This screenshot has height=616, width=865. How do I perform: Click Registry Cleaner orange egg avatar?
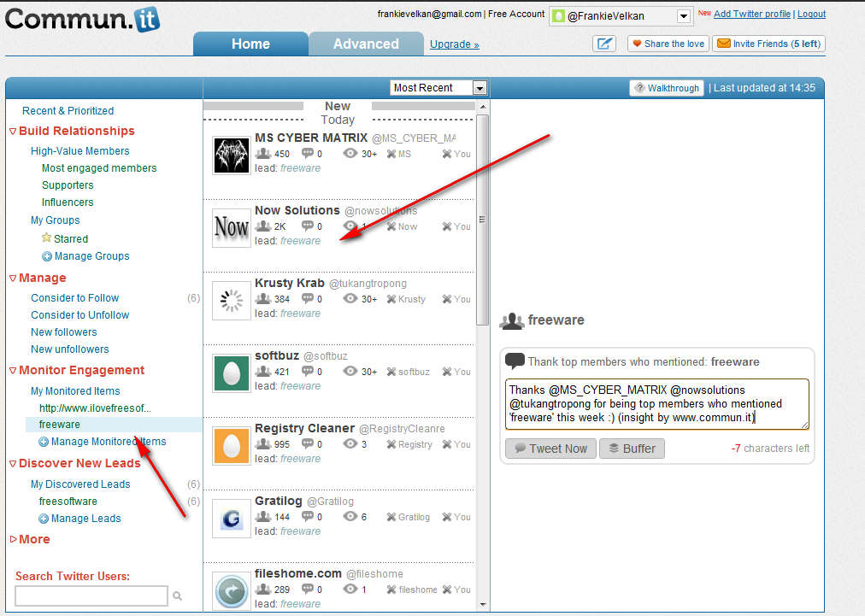231,446
